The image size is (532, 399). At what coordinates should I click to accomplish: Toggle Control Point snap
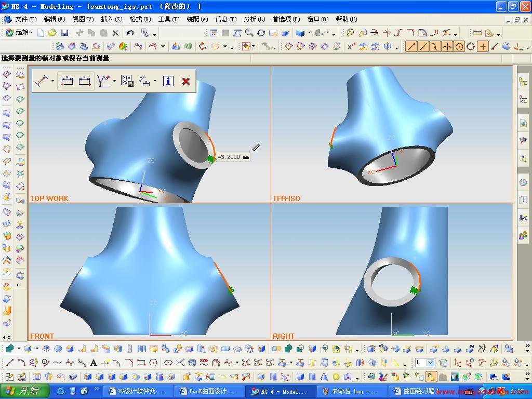(x=435, y=46)
